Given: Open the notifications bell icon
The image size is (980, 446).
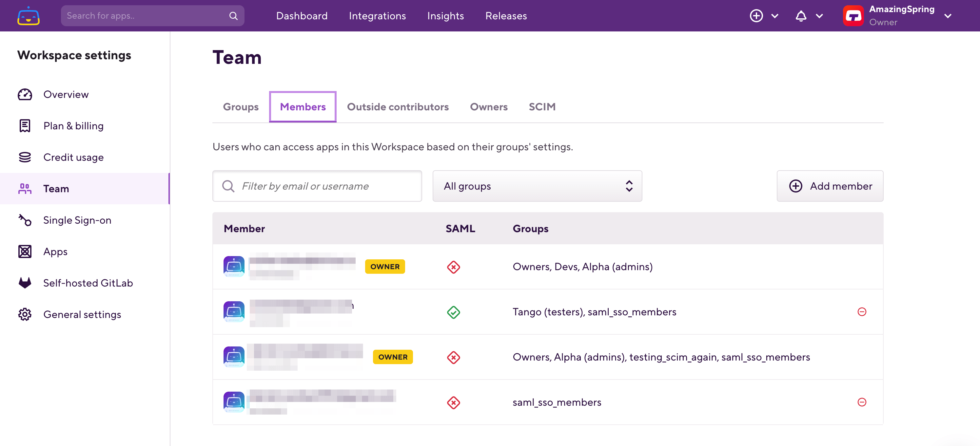Looking at the screenshot, I should pyautogui.click(x=801, y=16).
